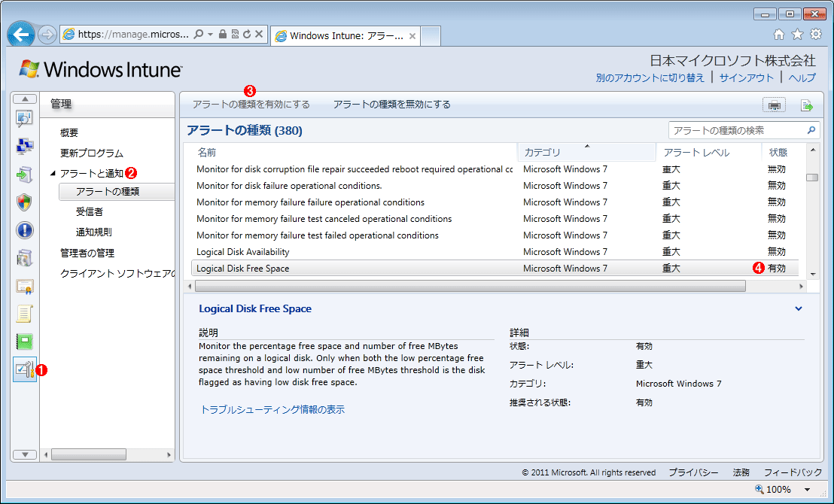Go back with the browser Back arrow

[21, 35]
